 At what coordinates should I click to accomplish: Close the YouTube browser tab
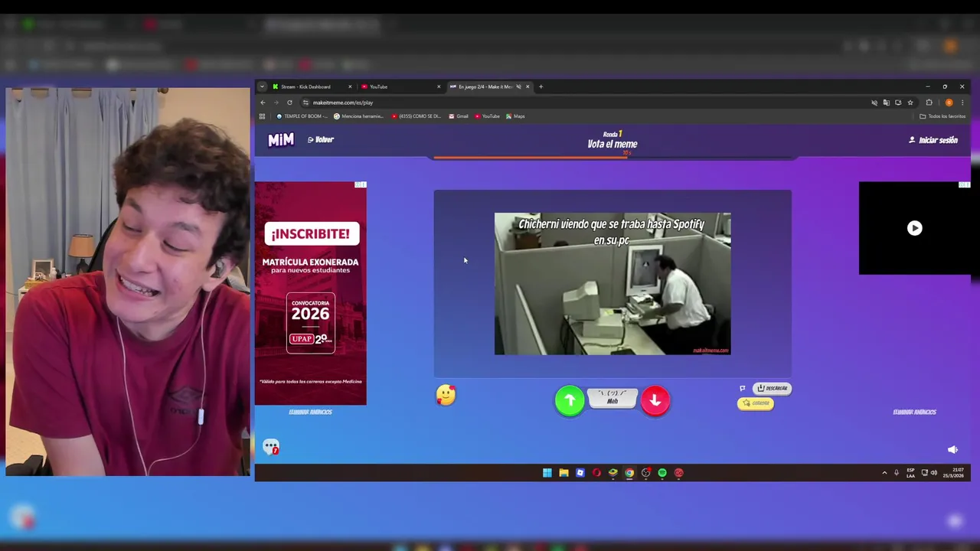pyautogui.click(x=439, y=86)
